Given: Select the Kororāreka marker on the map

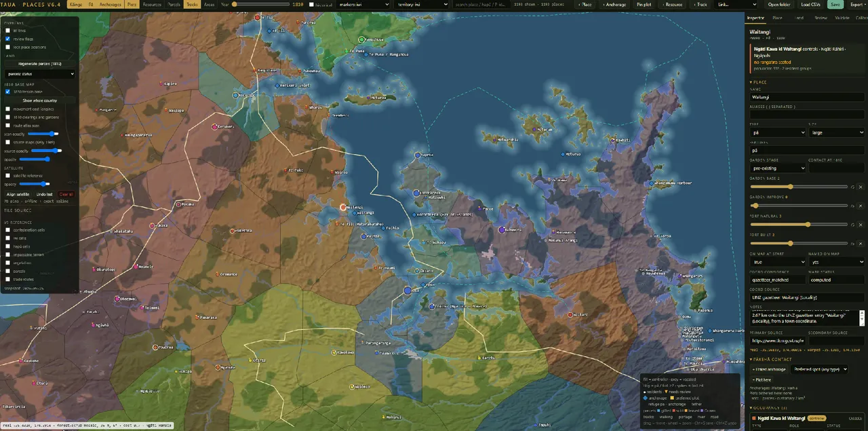Looking at the screenshot, I should coord(416,193).
